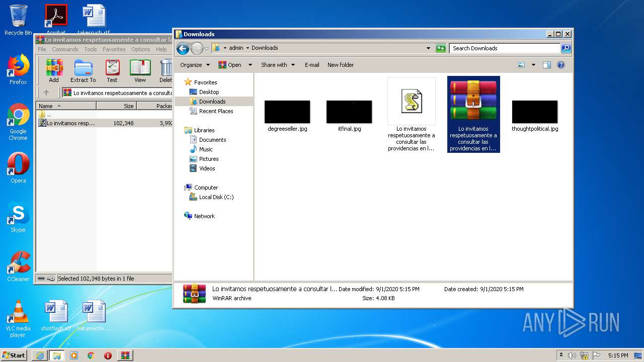The width and height of the screenshot is (644, 362).
Task: Click the WinRAR Extract To icon
Action: point(83,71)
